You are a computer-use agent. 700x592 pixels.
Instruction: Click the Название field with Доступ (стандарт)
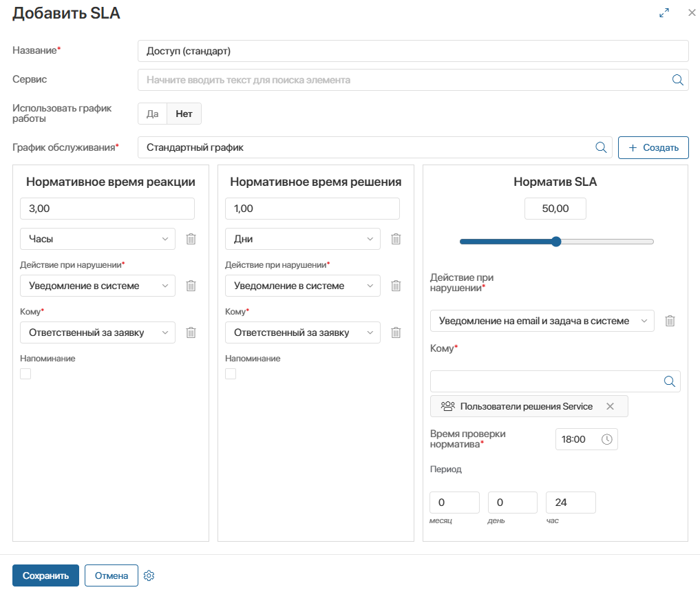click(x=413, y=51)
